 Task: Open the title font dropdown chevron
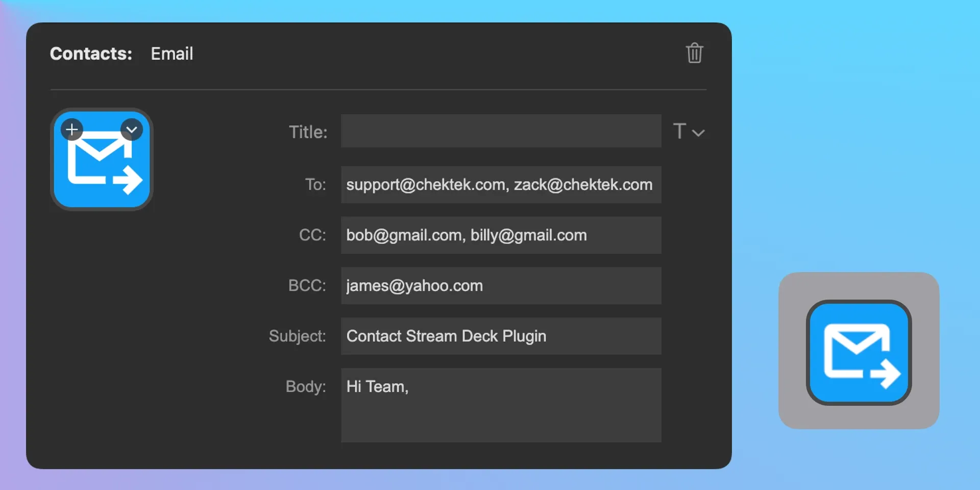698,132
